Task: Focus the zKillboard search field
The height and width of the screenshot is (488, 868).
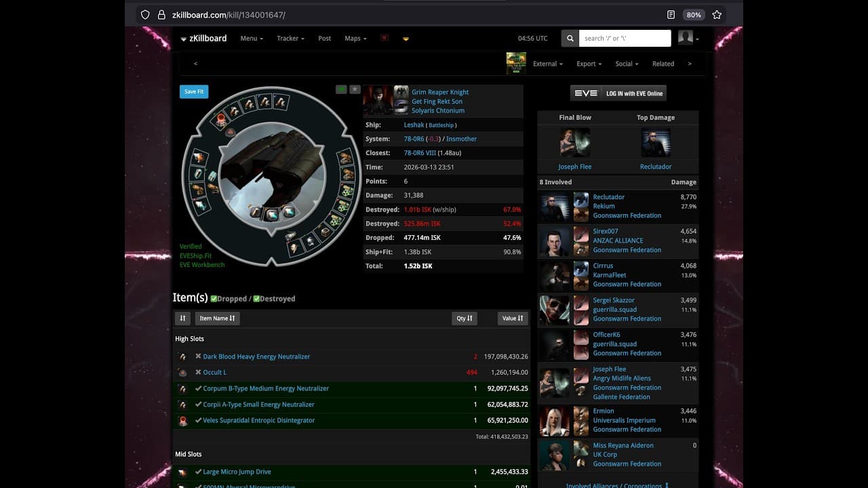Action: (x=625, y=39)
